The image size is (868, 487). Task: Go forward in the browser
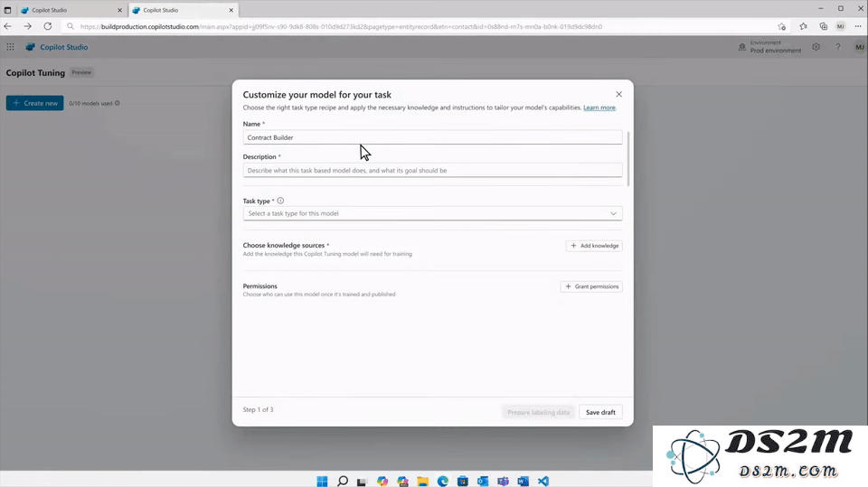coord(28,26)
